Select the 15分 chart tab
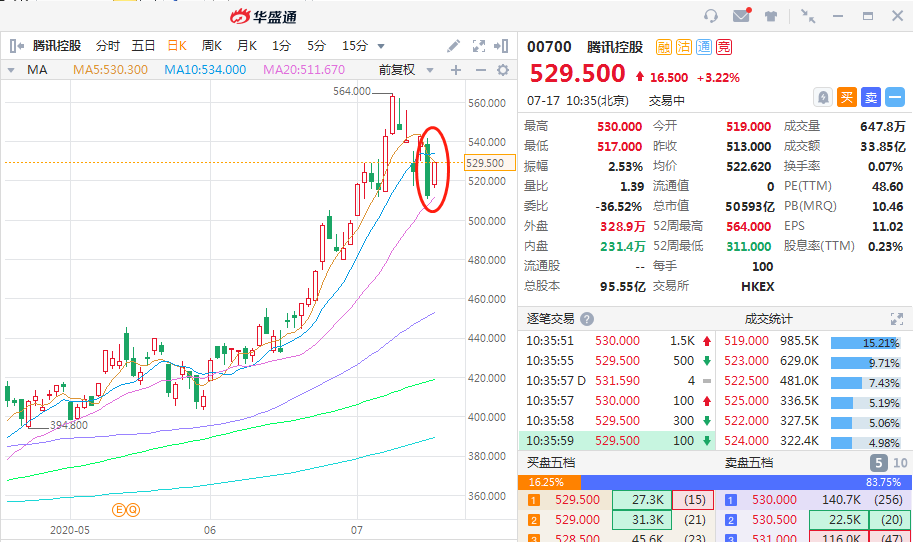Viewport: 913px width, 542px height. click(355, 45)
